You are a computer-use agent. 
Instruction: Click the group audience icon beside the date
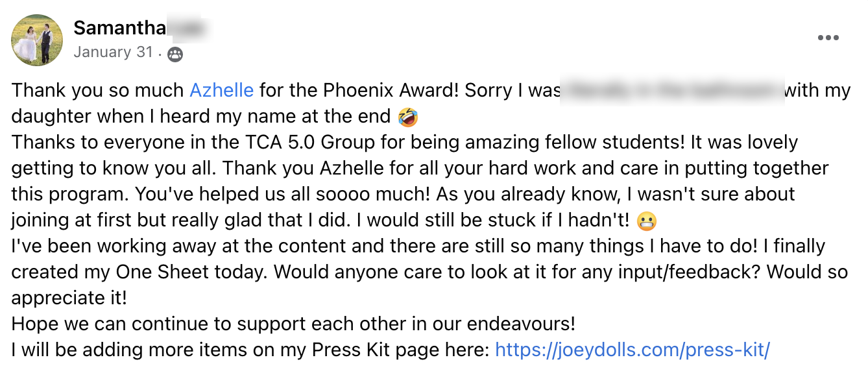click(x=175, y=54)
